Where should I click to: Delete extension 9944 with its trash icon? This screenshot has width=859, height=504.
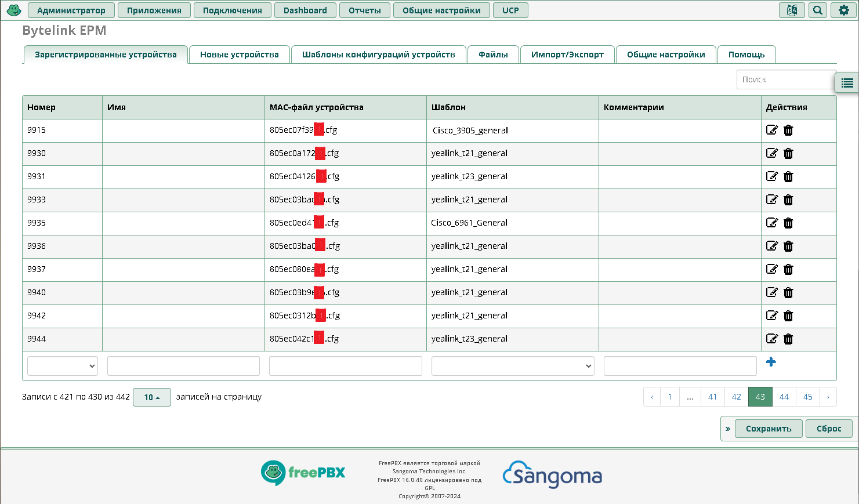pyautogui.click(x=788, y=339)
